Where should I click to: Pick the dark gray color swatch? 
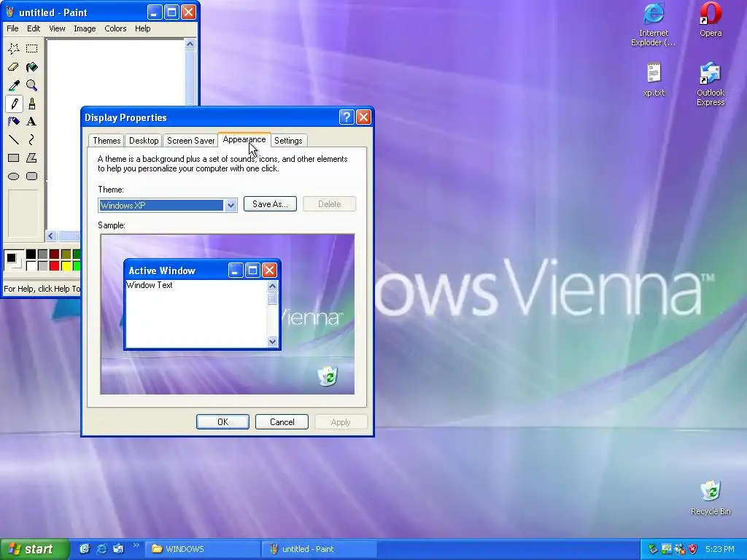42,254
